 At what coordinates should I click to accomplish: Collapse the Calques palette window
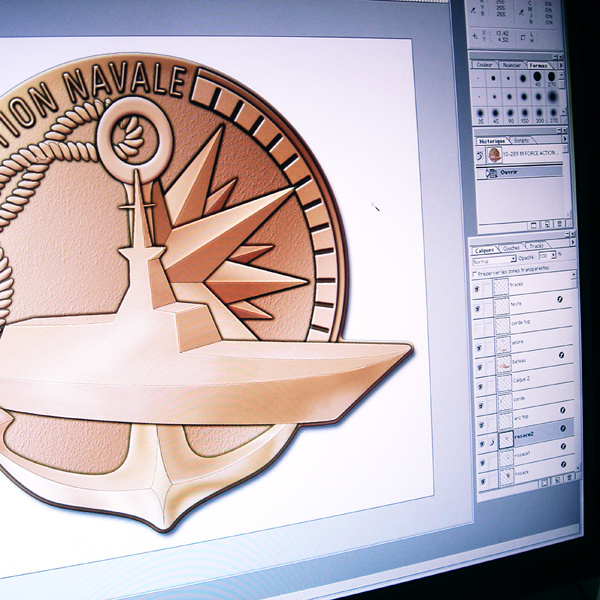pos(567,234)
